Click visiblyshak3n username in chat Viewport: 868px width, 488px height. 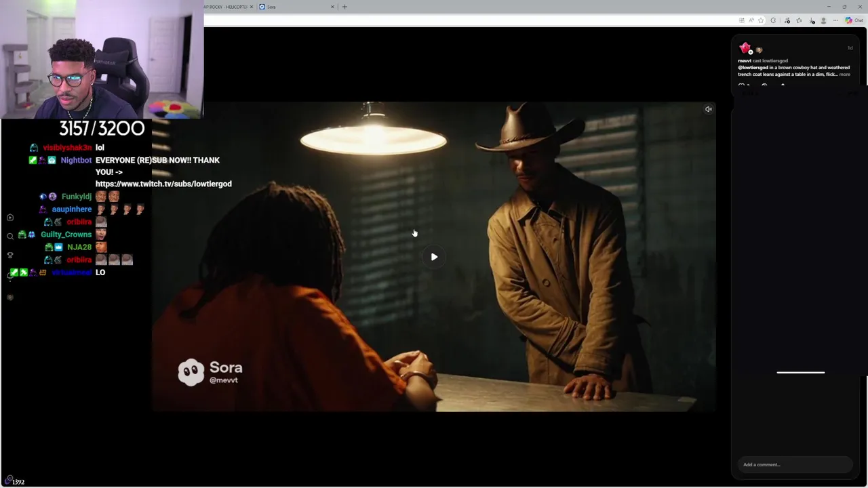tap(67, 148)
